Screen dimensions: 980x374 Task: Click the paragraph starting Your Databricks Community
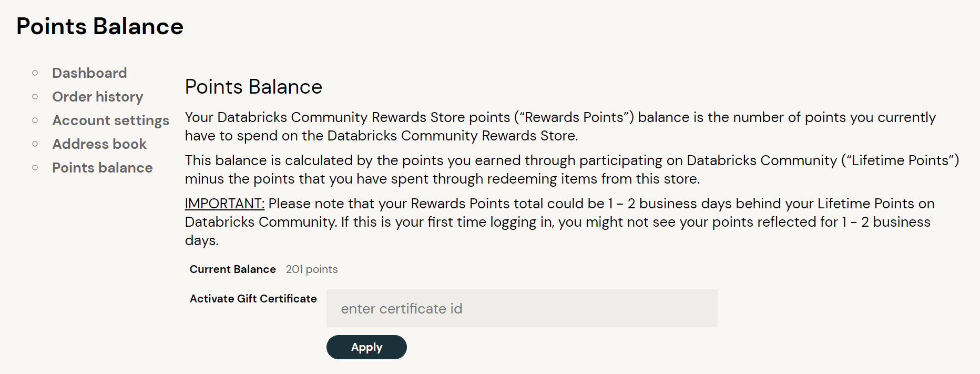pos(560,126)
